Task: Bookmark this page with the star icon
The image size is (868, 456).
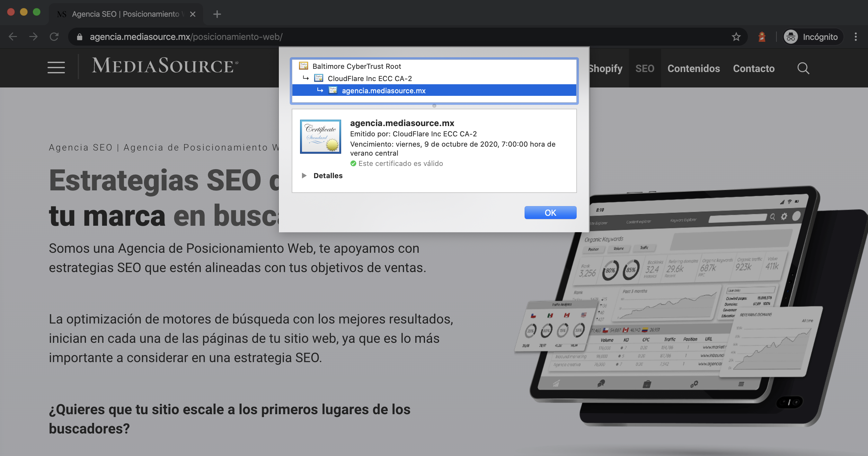Action: coord(736,37)
